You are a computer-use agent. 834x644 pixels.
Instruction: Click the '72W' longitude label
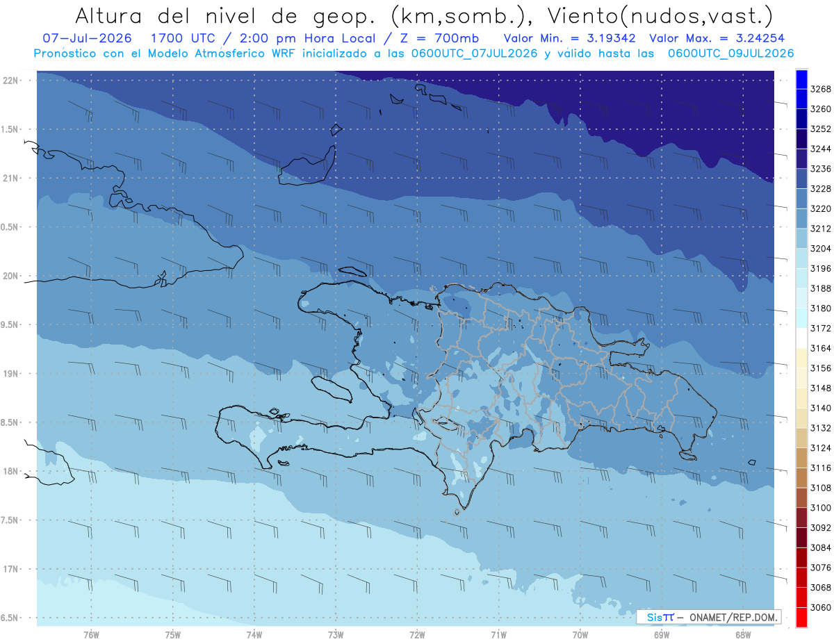click(x=417, y=634)
